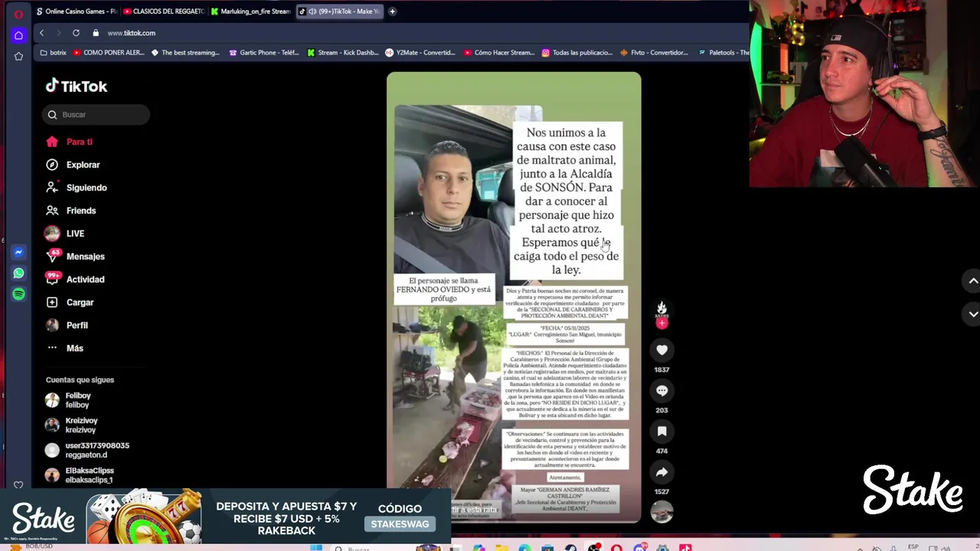Click the TikTok video in the feed
The height and width of the screenshot is (551, 980).
point(514,297)
